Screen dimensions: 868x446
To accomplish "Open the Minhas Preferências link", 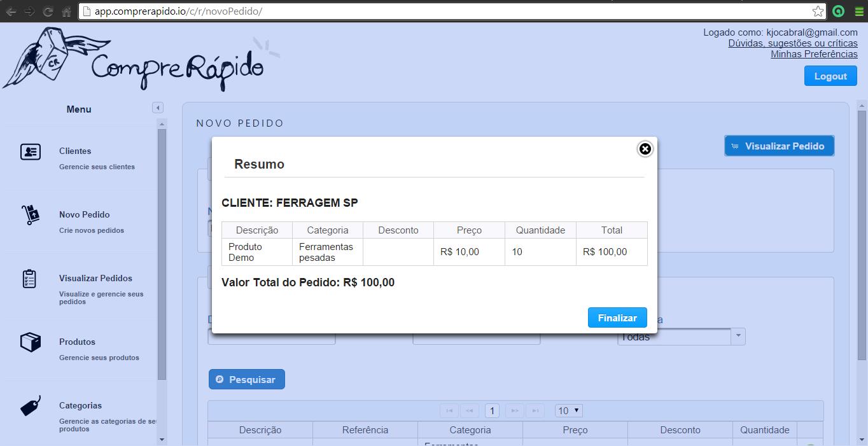I will tap(814, 54).
